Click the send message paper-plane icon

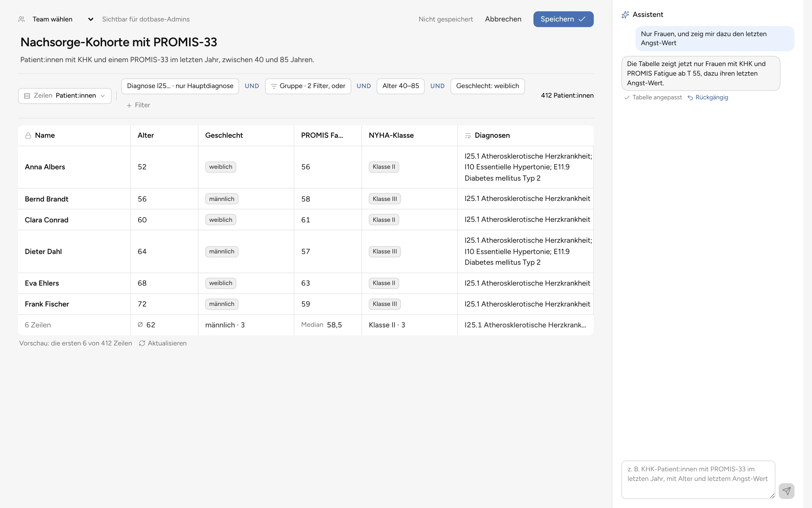787,491
